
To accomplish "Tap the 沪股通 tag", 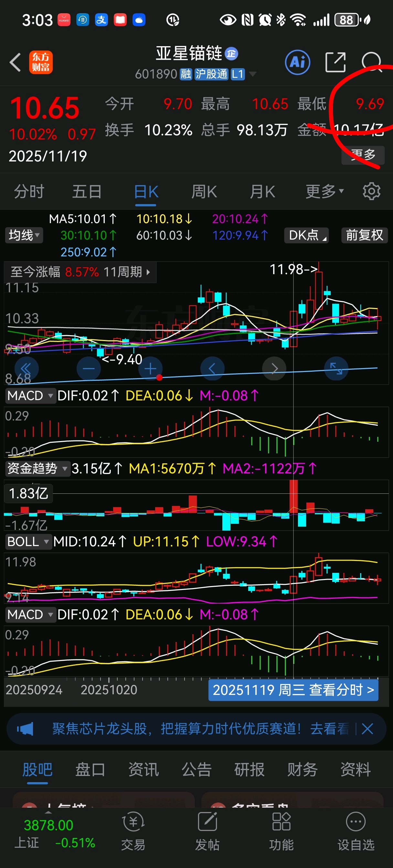I will (x=211, y=74).
